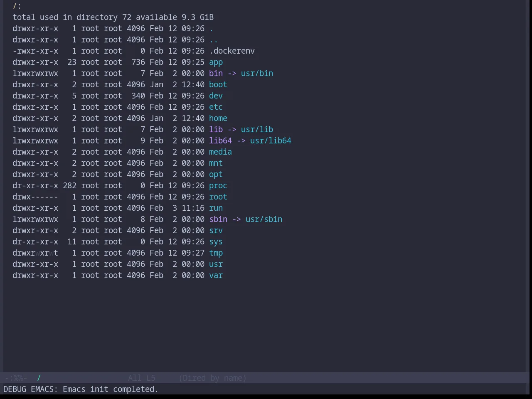Image resolution: width=532 pixels, height=399 pixels.
Task: Open the app directory entry
Action: 216,62
